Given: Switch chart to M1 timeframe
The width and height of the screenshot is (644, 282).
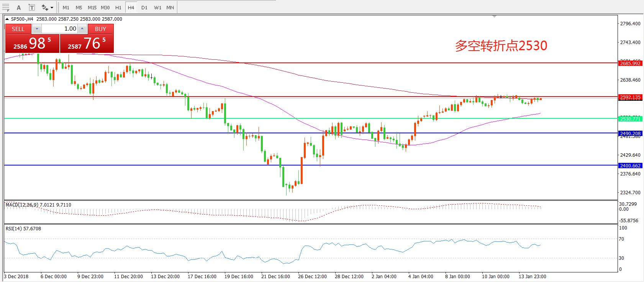Looking at the screenshot, I should tap(66, 7).
